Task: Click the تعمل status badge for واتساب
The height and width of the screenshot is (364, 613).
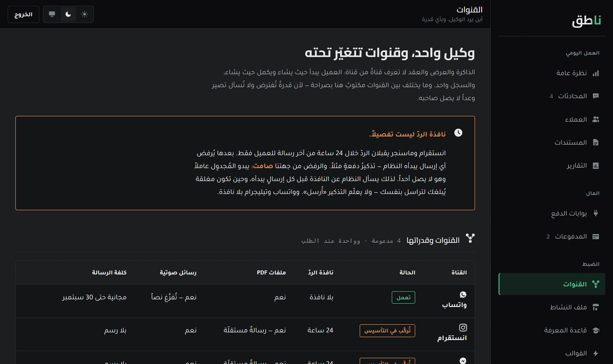Action: 403,297
